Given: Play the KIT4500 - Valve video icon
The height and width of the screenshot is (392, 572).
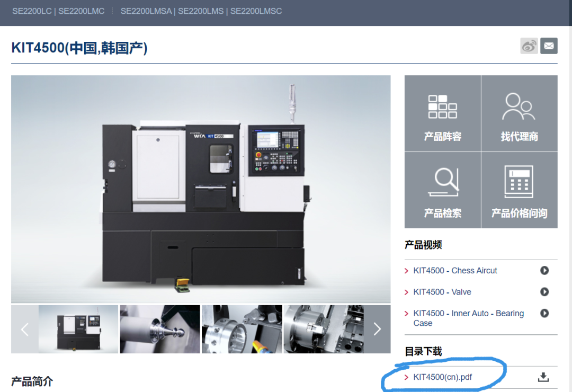Looking at the screenshot, I should point(544,292).
